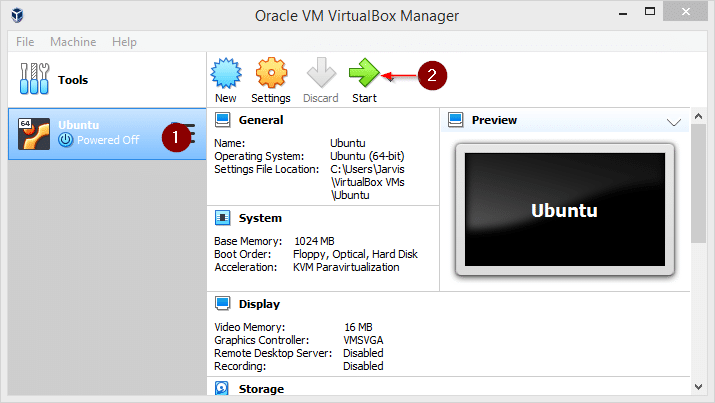
Task: Click the Display section monitor icon
Action: (x=223, y=304)
